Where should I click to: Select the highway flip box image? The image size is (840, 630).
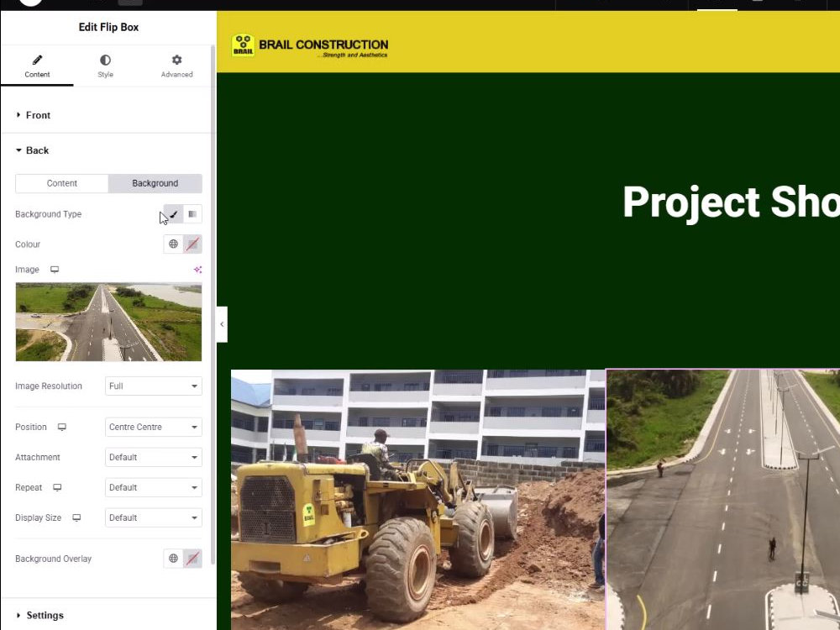(722, 499)
